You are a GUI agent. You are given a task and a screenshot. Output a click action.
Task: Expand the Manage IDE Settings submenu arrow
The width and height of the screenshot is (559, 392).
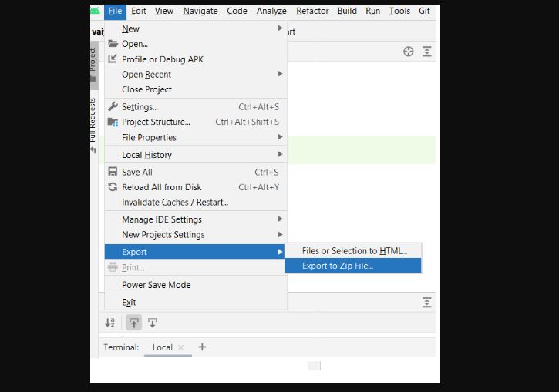[280, 219]
